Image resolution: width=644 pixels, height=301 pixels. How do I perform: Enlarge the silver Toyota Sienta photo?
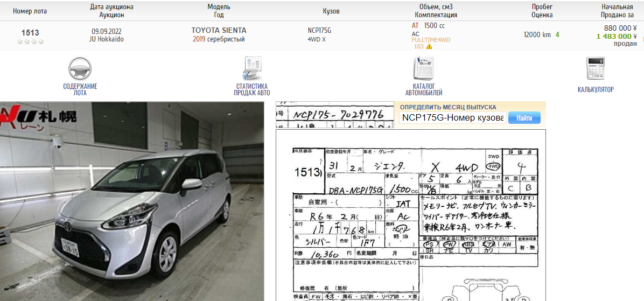coord(132,201)
